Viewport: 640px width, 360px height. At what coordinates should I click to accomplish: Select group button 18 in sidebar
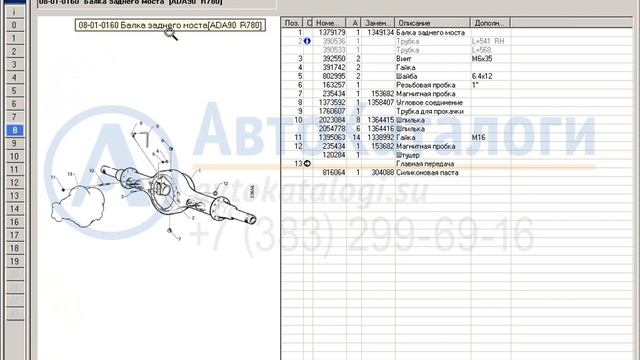click(x=14, y=248)
